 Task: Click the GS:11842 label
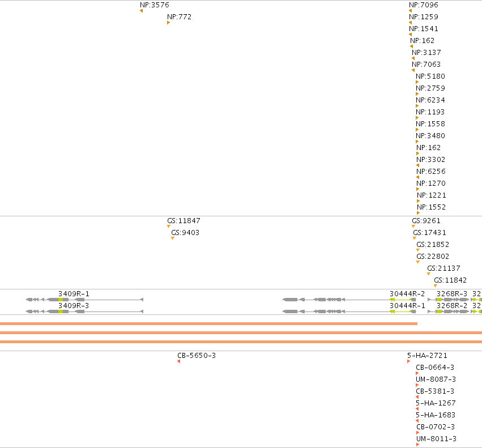tap(450, 280)
